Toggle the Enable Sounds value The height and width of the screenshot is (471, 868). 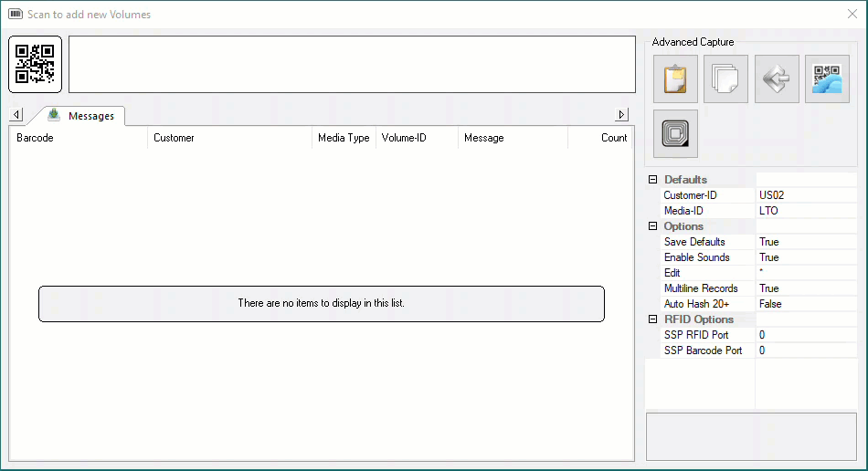806,257
